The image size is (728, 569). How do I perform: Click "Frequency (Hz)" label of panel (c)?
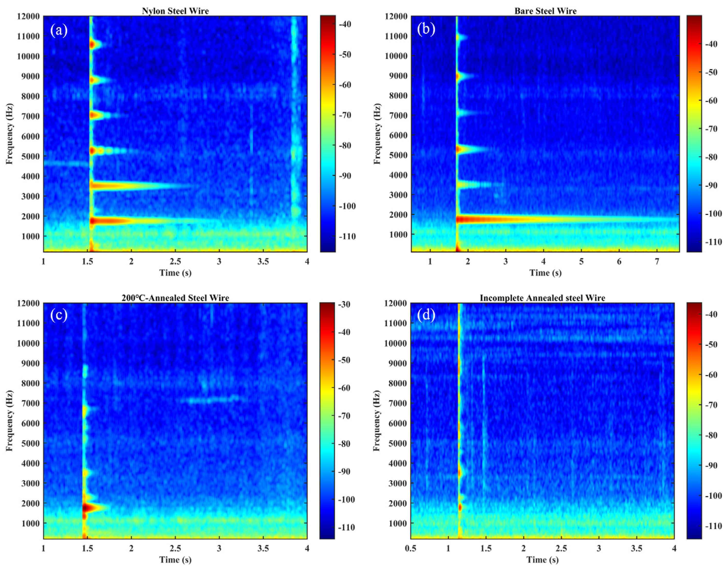(9, 421)
